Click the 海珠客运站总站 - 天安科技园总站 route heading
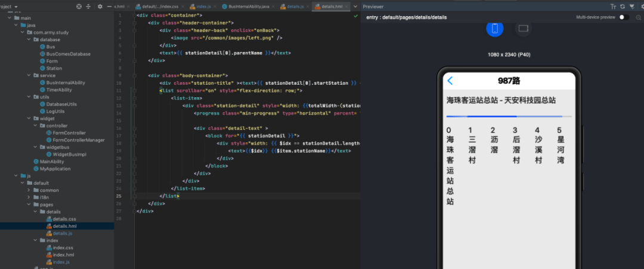Image resolution: width=644 pixels, height=269 pixels. 501,100
